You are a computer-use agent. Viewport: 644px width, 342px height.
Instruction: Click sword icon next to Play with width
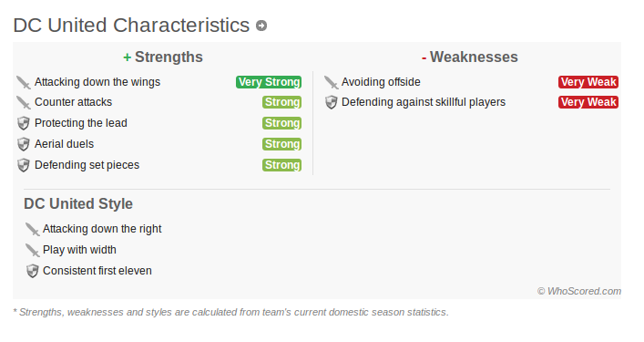[x=32, y=250]
